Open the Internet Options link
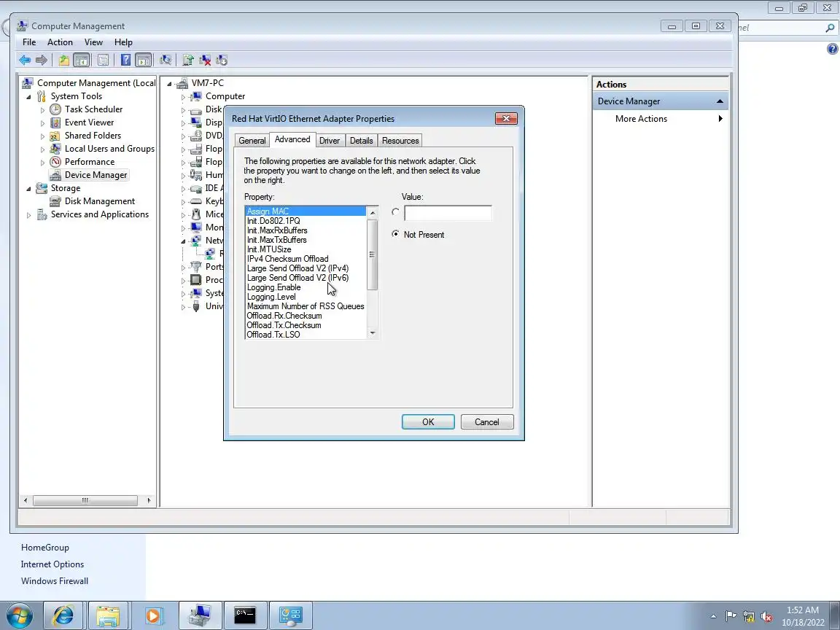The width and height of the screenshot is (840, 630). pyautogui.click(x=52, y=564)
